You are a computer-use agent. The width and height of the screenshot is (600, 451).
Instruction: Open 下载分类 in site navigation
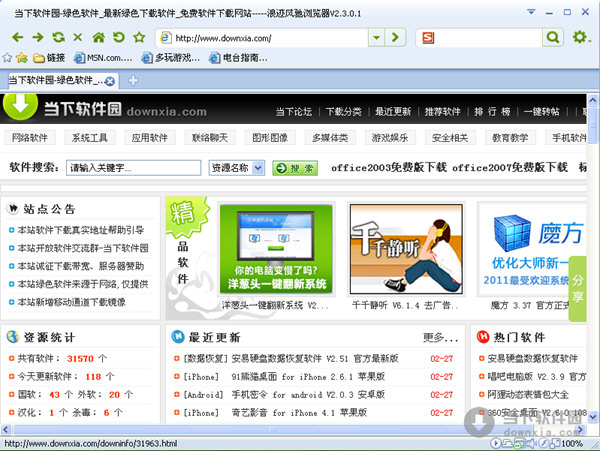(x=343, y=112)
